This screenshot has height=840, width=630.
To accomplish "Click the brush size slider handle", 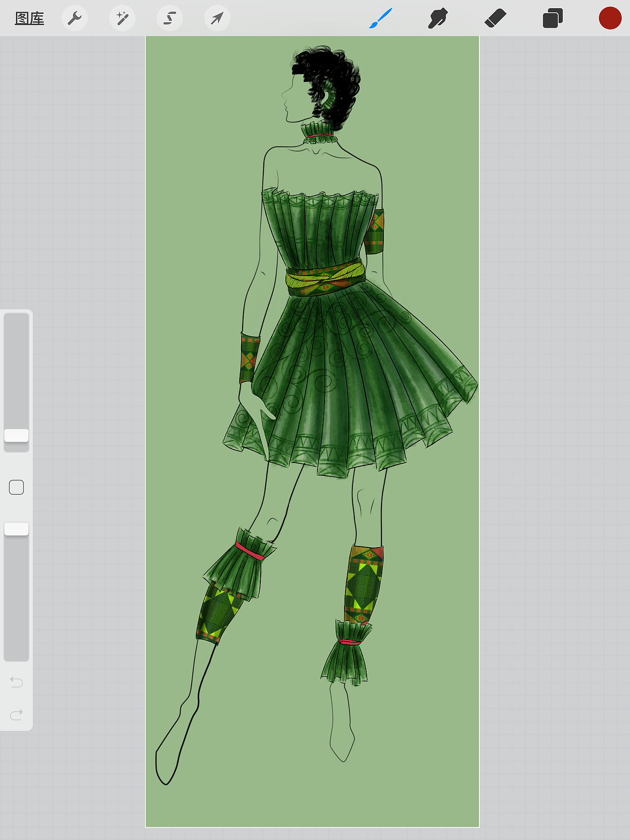I will pos(16,436).
